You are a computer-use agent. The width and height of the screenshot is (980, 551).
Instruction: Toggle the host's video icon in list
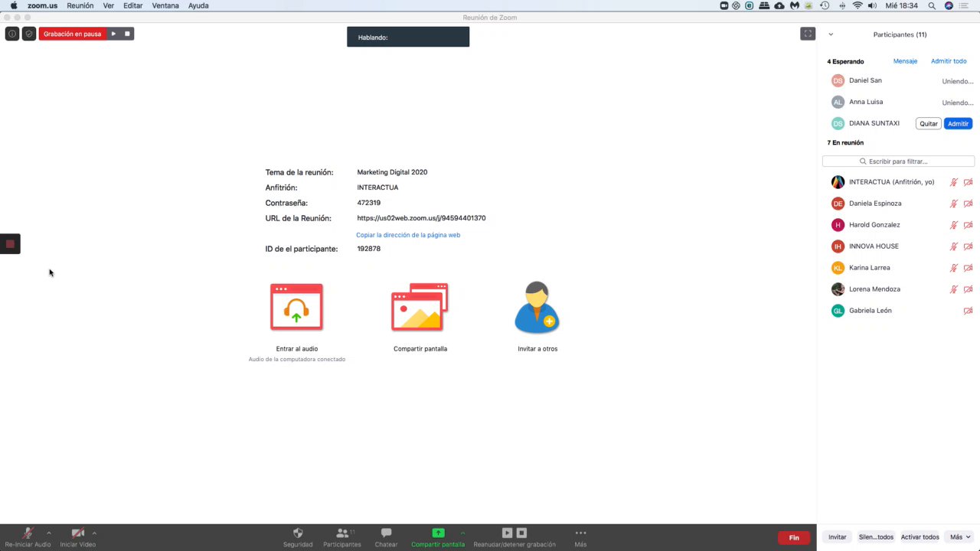pyautogui.click(x=968, y=182)
